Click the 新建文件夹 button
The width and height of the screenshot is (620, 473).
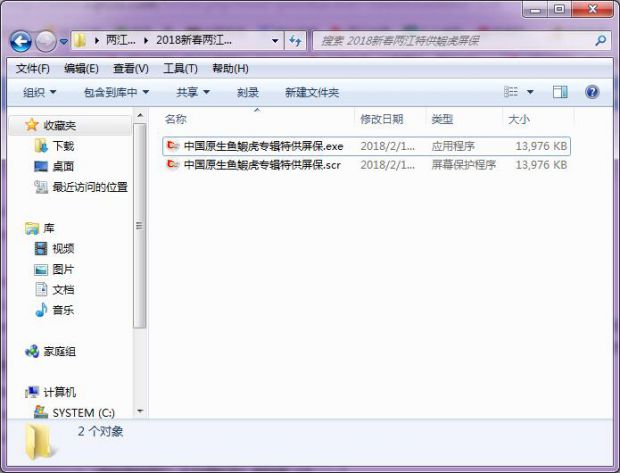pos(311,92)
